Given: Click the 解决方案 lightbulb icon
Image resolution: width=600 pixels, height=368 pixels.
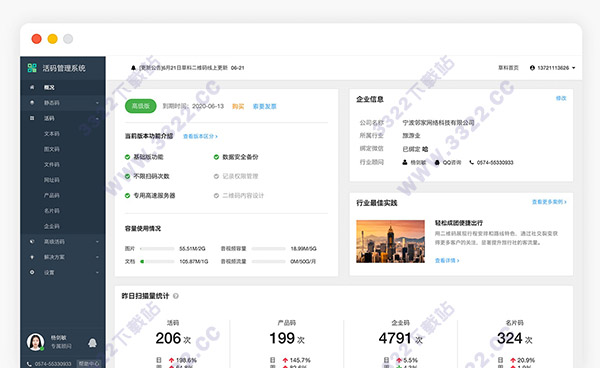Looking at the screenshot, I should click(x=32, y=257).
